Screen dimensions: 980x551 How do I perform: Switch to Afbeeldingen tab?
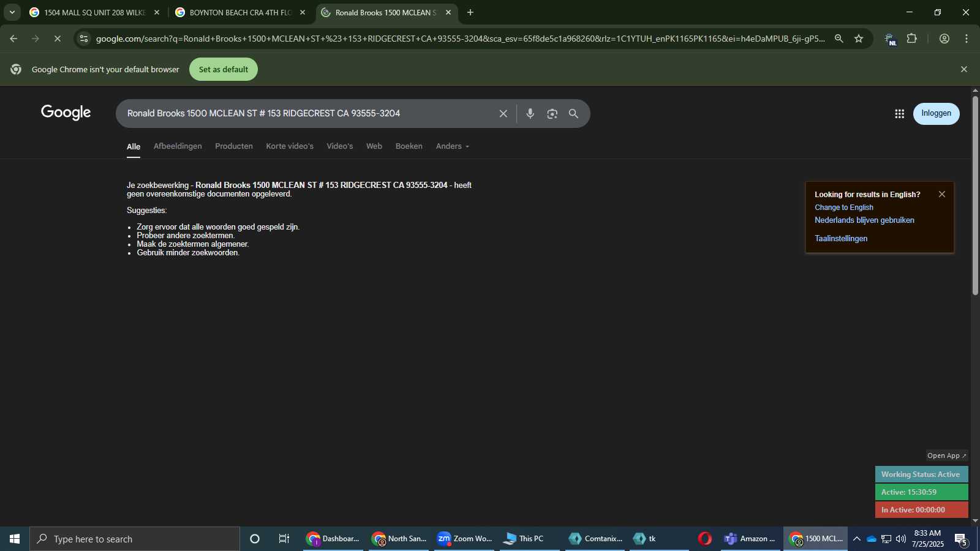pos(178,146)
